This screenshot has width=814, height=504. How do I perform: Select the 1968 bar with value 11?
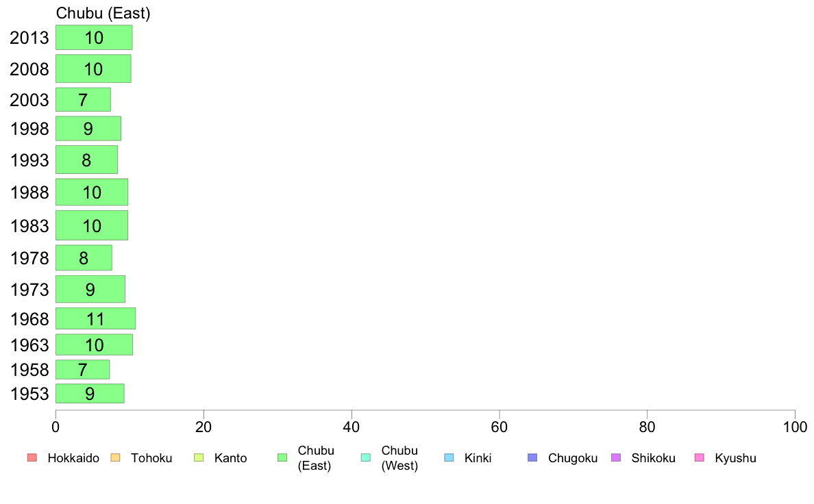point(95,318)
